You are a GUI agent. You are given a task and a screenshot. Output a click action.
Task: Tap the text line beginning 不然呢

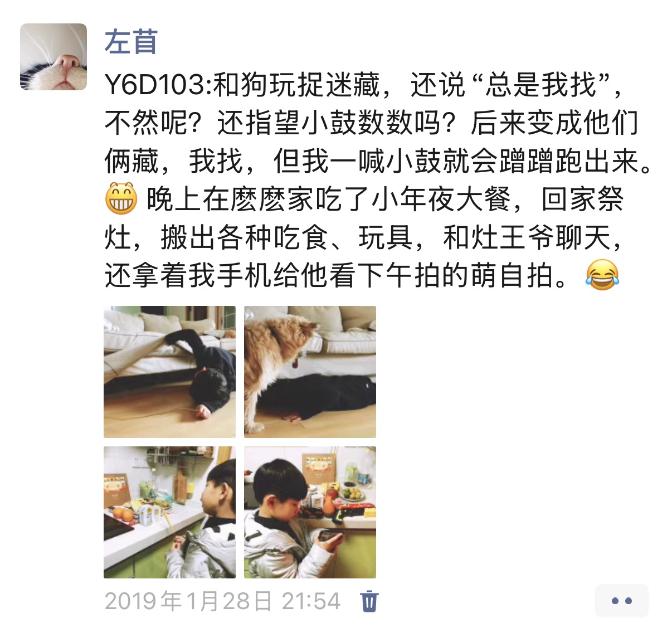click(x=372, y=123)
